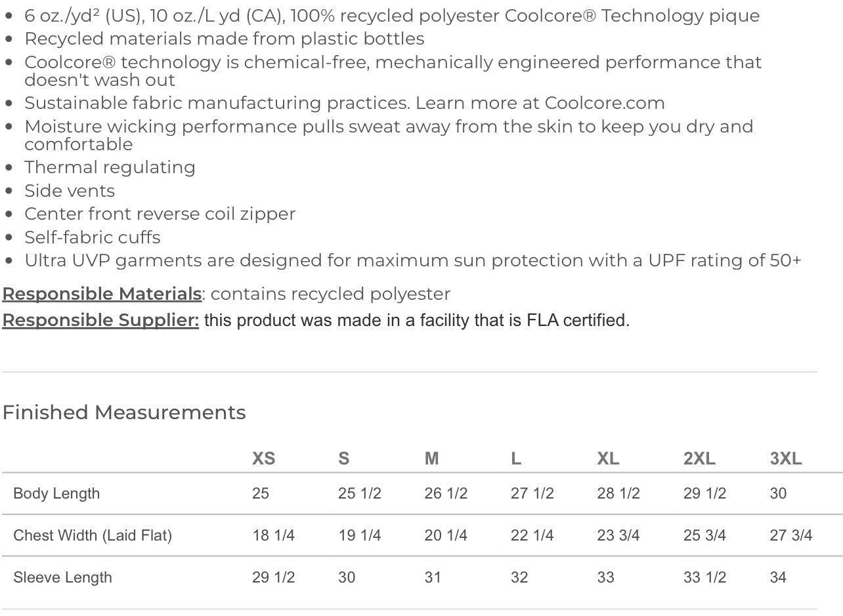This screenshot has height=616, width=843.
Task: Select the M size column header
Action: (431, 459)
